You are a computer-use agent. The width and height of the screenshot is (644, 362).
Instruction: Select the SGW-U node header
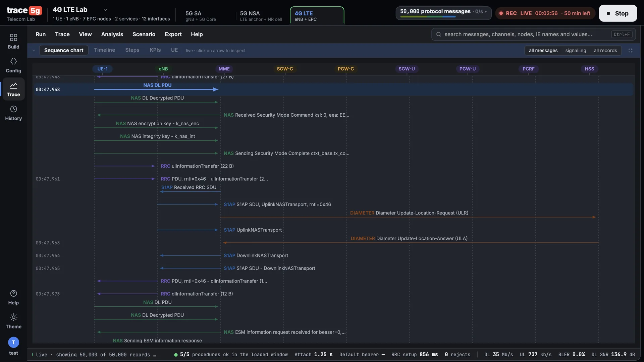click(x=407, y=69)
